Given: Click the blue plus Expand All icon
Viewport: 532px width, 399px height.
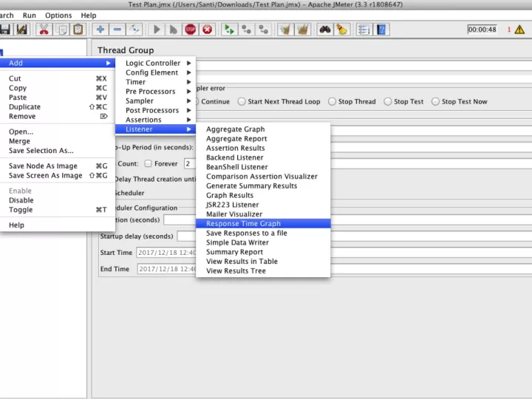Looking at the screenshot, I should (x=100, y=30).
